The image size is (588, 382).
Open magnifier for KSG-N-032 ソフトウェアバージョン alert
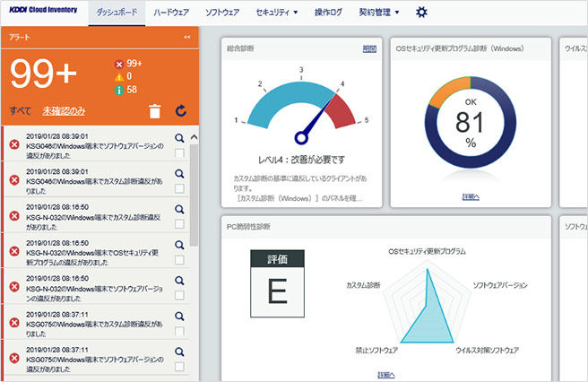[x=179, y=281]
